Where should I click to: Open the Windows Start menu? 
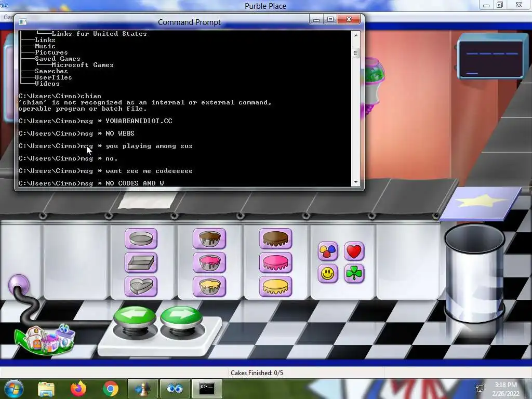click(14, 389)
